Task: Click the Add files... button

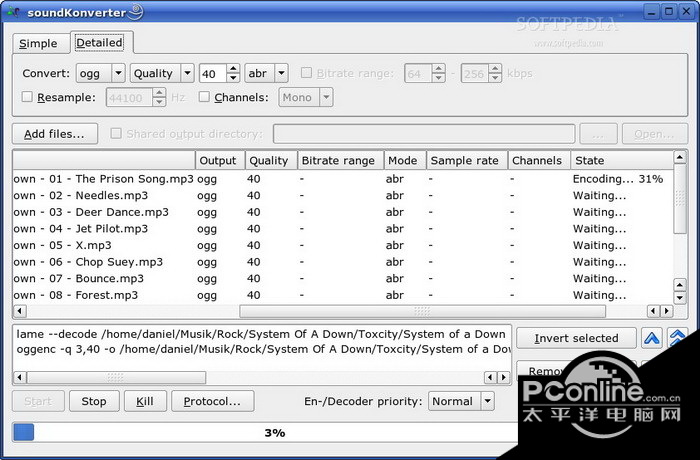Action: tap(55, 134)
